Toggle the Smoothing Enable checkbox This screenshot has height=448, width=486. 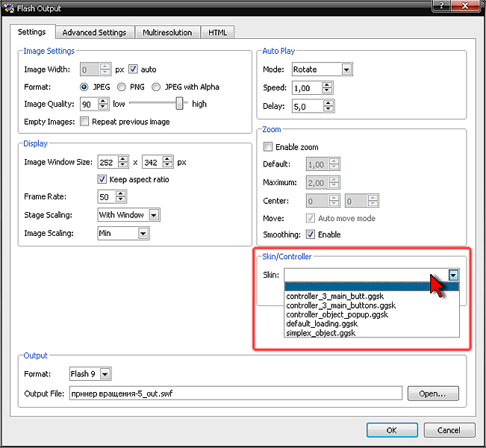(x=311, y=234)
